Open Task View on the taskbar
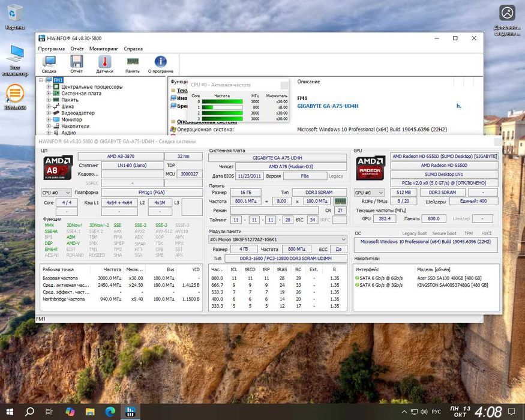525x420 pixels. tap(49, 412)
